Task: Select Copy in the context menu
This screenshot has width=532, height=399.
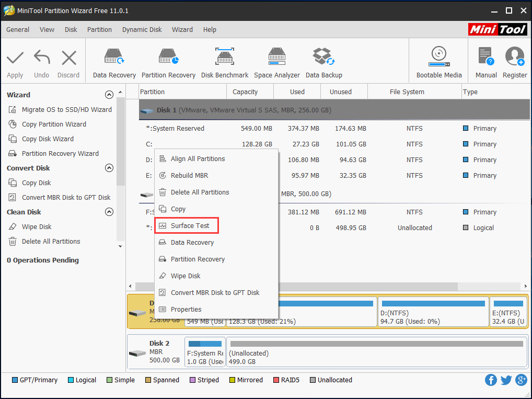Action: click(216, 209)
